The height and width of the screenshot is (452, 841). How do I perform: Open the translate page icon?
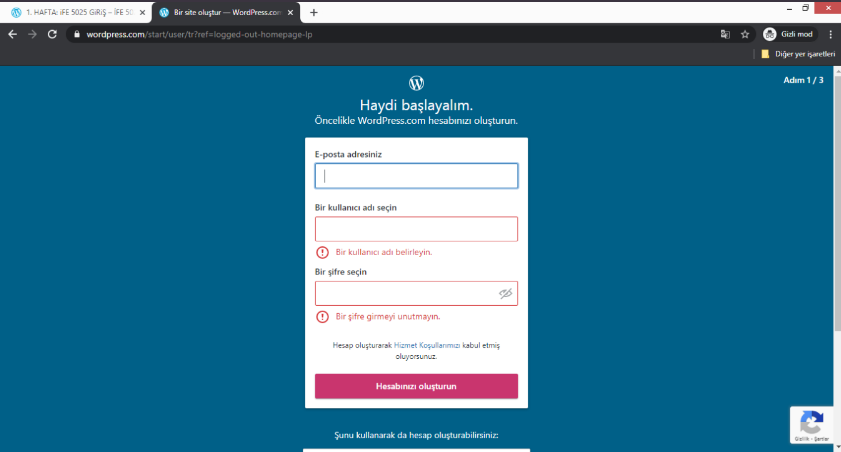pyautogui.click(x=724, y=33)
